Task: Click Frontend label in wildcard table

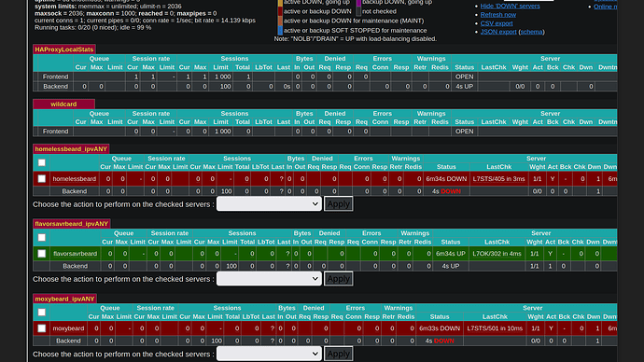Action: pos(55,132)
